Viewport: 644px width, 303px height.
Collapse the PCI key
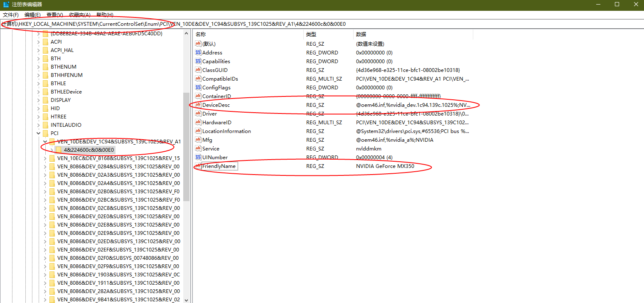(x=38, y=133)
